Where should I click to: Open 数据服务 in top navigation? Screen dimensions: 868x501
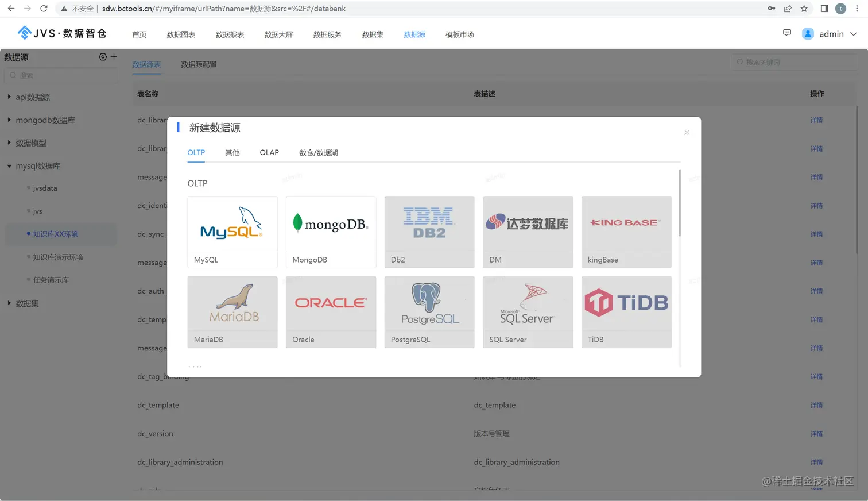click(327, 34)
